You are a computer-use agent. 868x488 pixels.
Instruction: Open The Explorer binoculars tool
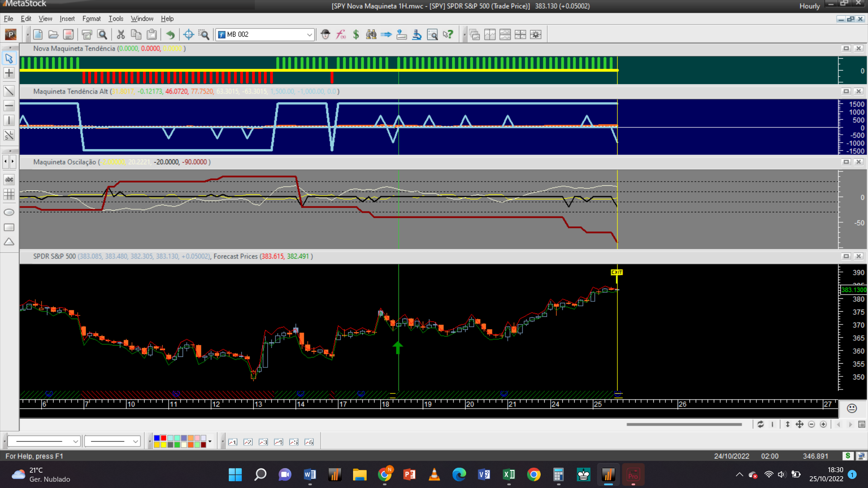[371, 34]
